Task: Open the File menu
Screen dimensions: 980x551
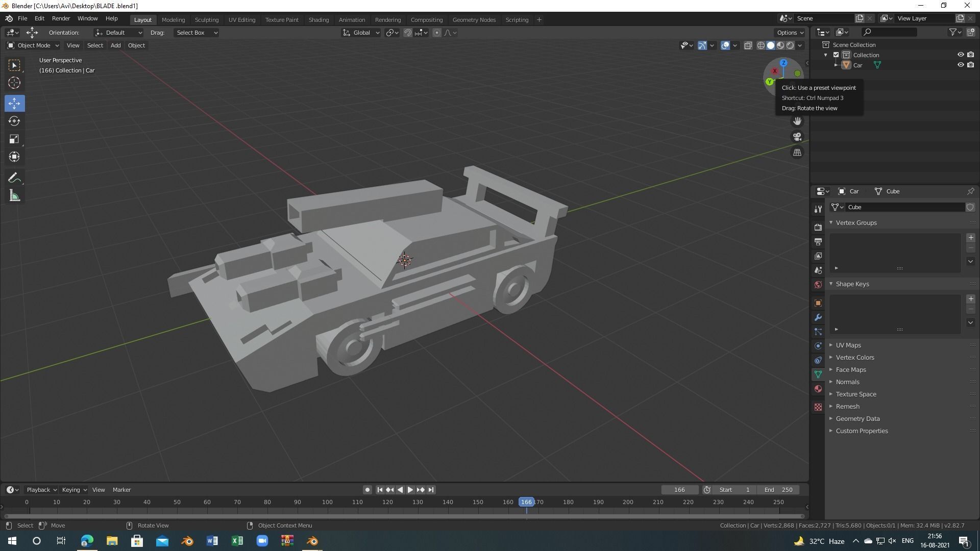Action: coord(22,18)
